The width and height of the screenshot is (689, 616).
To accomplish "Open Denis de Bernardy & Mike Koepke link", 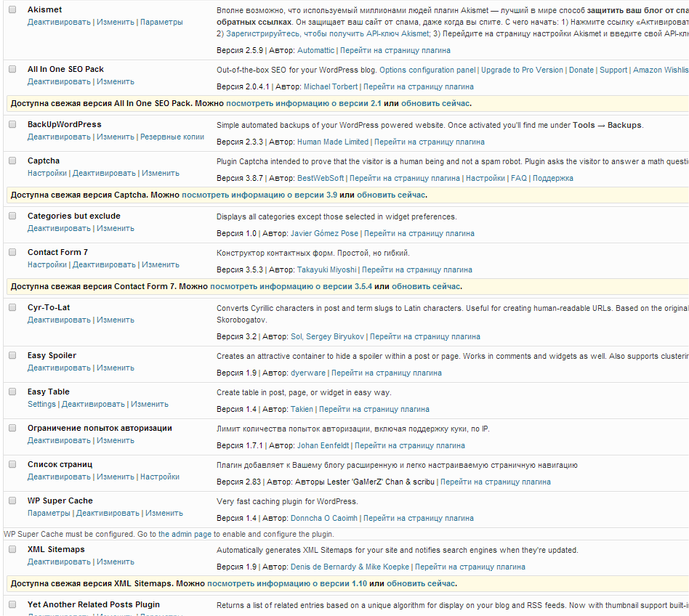I will (350, 567).
